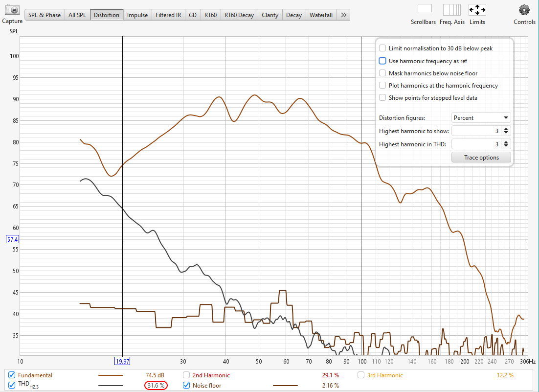Click the 57.4 cursor level readout
This screenshot has width=539, height=392.
pos(12,239)
